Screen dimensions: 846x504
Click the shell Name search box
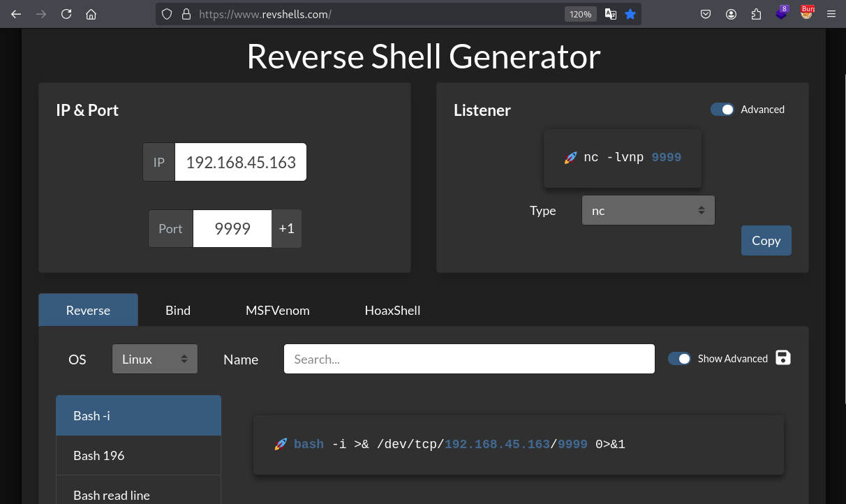click(x=469, y=359)
